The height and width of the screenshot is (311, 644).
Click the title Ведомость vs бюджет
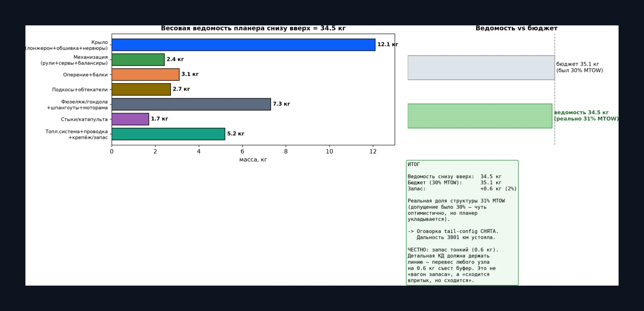(516, 28)
